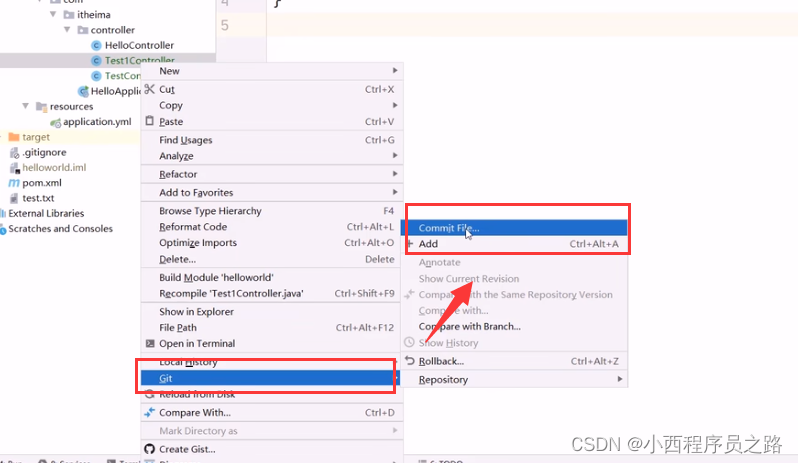Select Commit File in Git submenu
The image size is (798, 463).
(x=515, y=228)
